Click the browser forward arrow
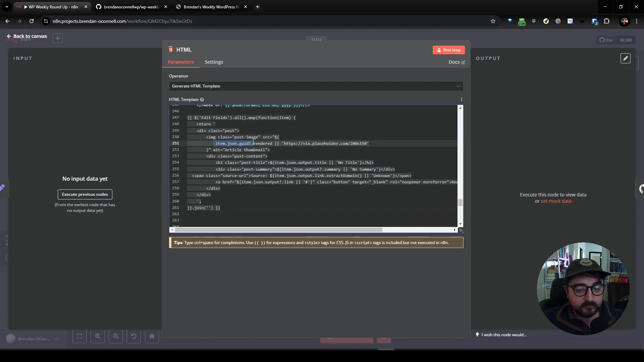The height and width of the screenshot is (362, 644). [x=19, y=21]
